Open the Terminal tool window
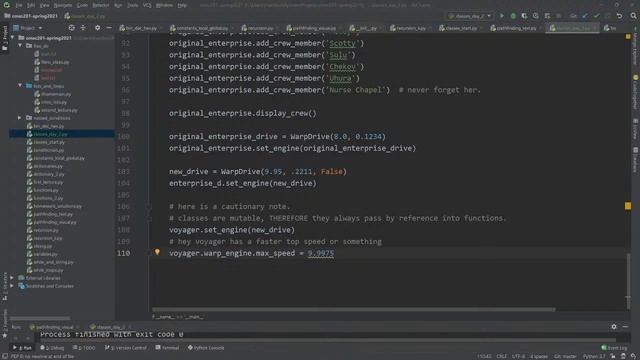 click(167, 348)
